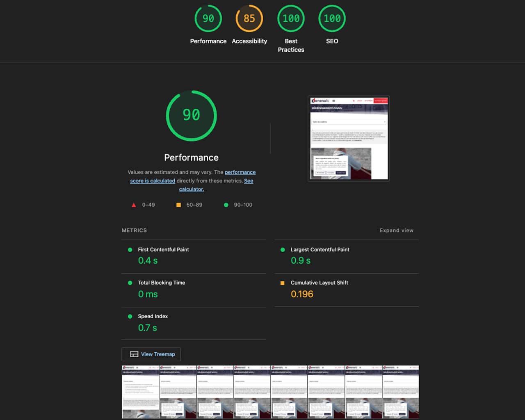Click the large Performance 90 gauge
The height and width of the screenshot is (420, 525).
click(x=191, y=116)
